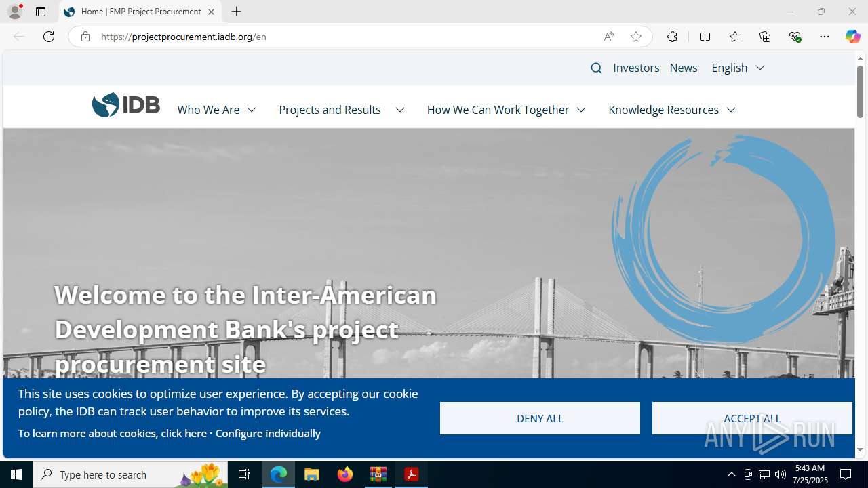The width and height of the screenshot is (868, 488).
Task: Click the IDB logo
Action: [126, 105]
